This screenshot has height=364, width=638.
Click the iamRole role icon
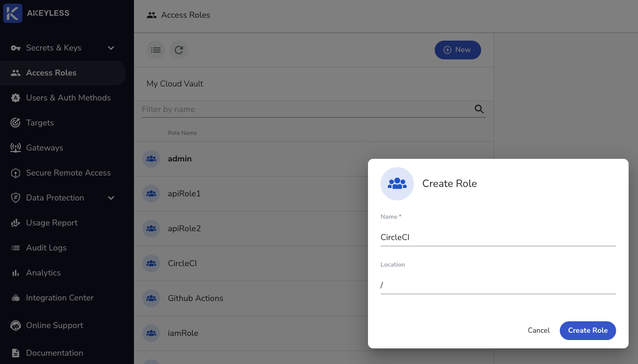(151, 333)
